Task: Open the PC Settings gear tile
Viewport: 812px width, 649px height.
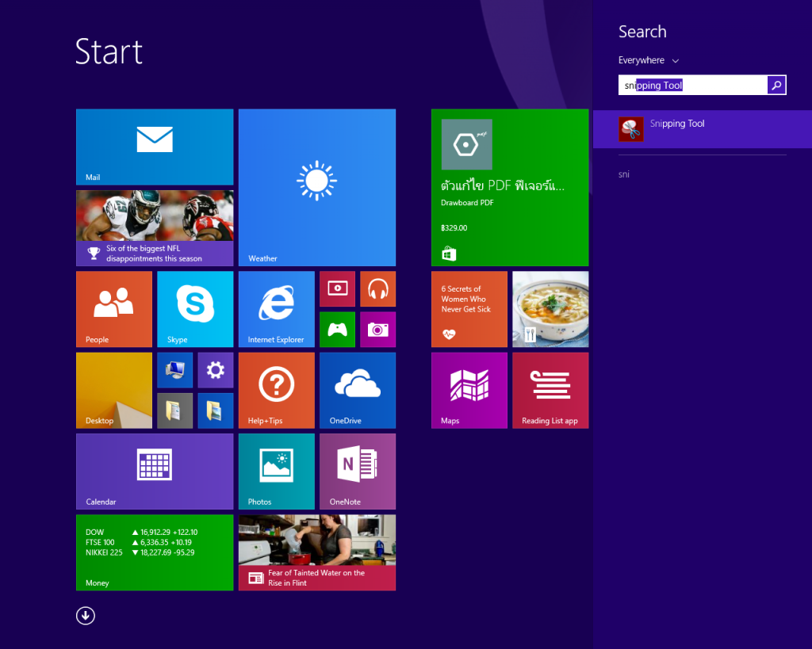Action: click(215, 370)
